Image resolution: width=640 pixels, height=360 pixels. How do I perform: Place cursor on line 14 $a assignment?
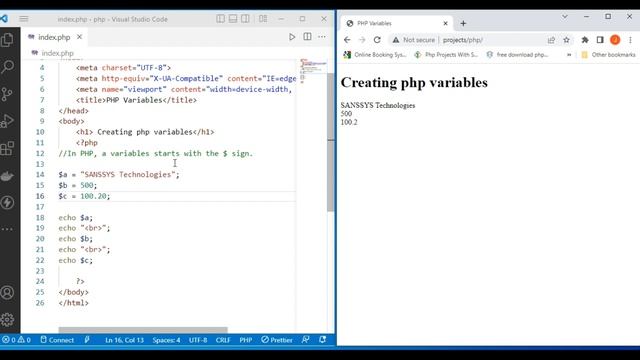point(119,175)
